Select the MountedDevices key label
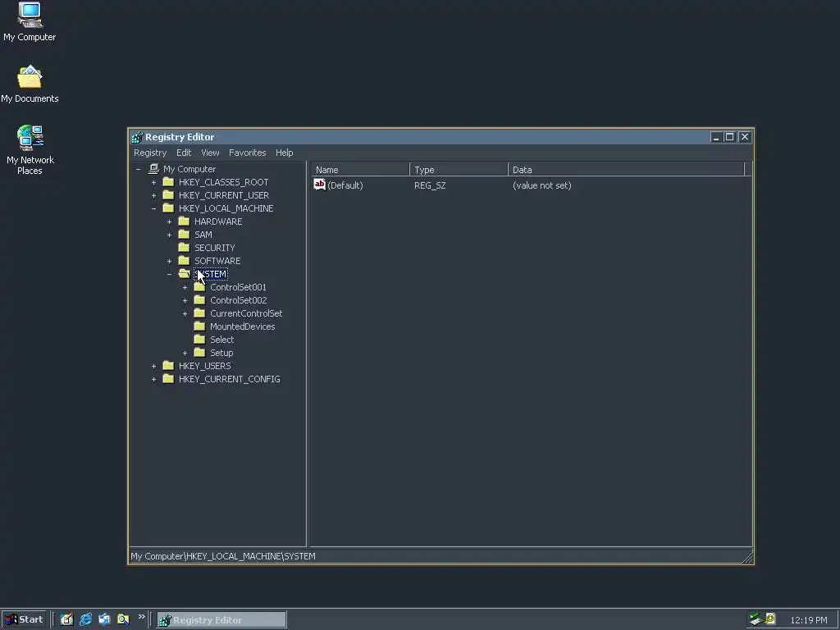The height and width of the screenshot is (630, 840). pyautogui.click(x=242, y=326)
